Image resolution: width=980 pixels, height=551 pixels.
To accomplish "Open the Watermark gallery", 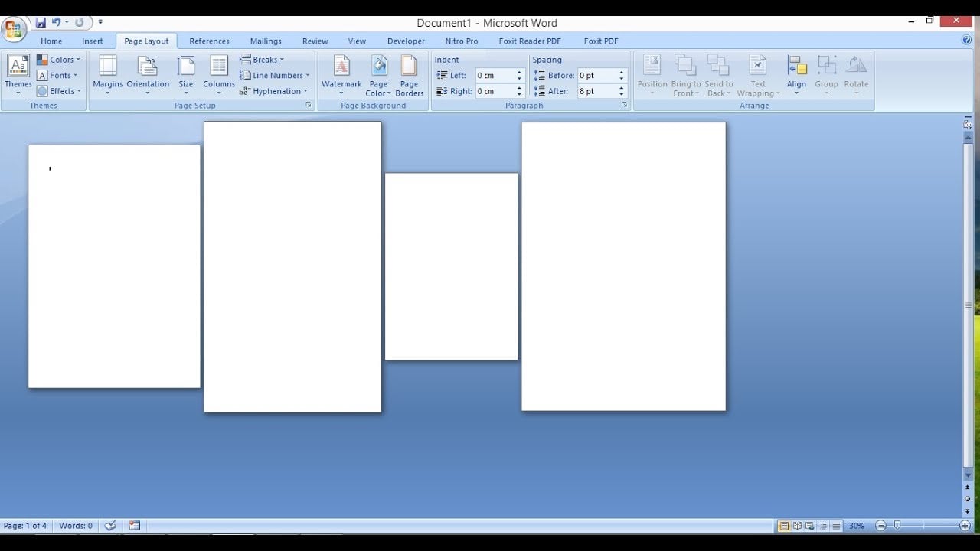I will tap(341, 75).
